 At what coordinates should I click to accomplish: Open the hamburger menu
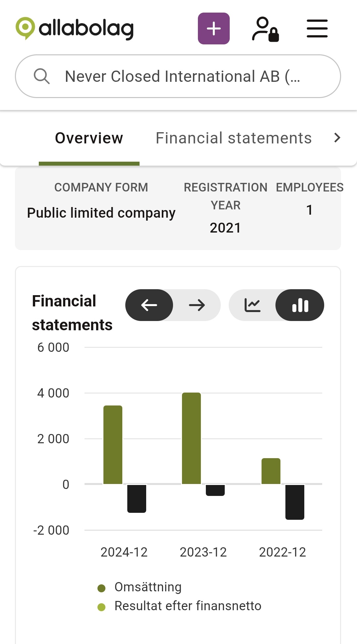[317, 28]
